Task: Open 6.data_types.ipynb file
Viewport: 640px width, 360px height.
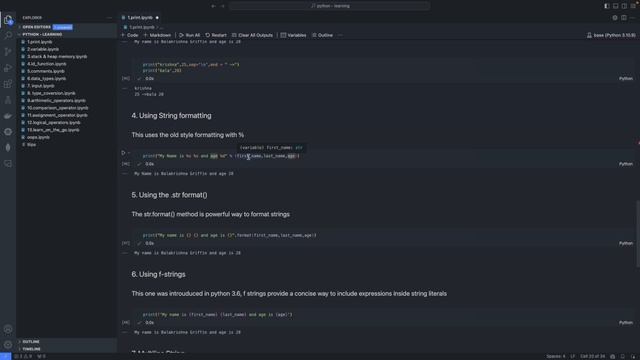Action: coord(47,78)
